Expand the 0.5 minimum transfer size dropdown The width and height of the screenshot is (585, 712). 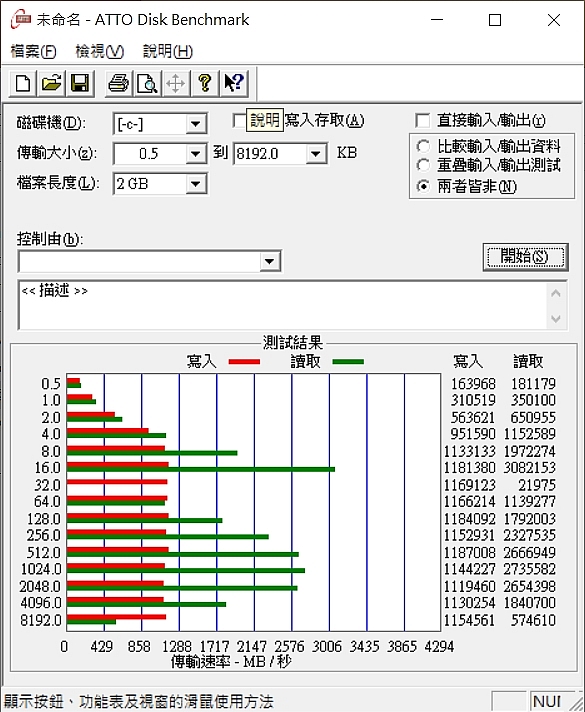196,154
